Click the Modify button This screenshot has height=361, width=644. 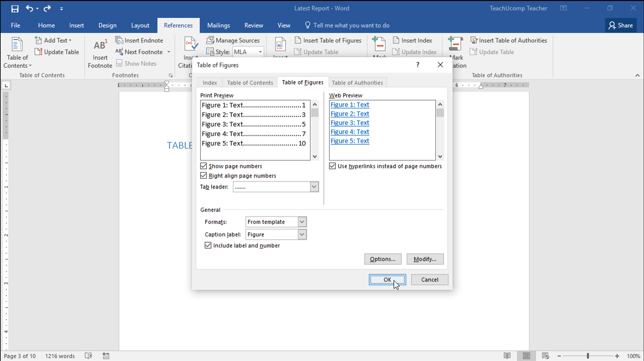[x=425, y=259]
